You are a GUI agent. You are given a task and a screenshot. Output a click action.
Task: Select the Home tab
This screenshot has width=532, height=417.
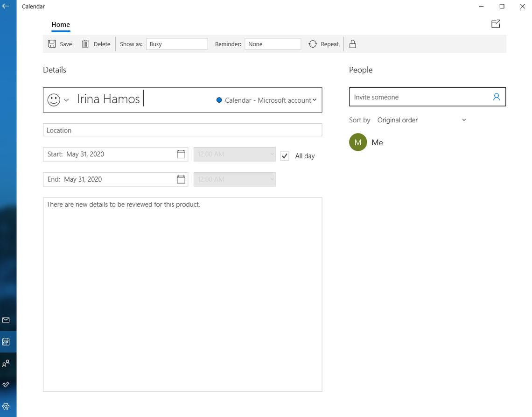coord(61,24)
